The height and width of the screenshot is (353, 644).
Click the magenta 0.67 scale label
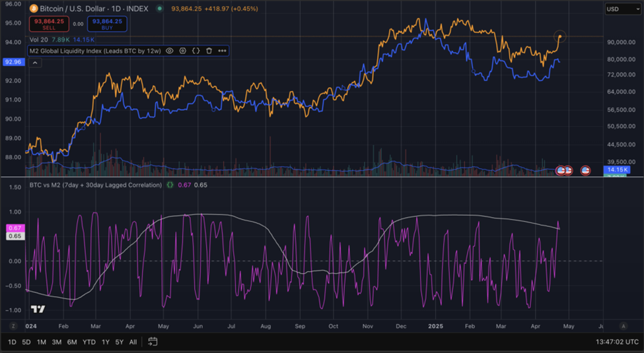15,228
